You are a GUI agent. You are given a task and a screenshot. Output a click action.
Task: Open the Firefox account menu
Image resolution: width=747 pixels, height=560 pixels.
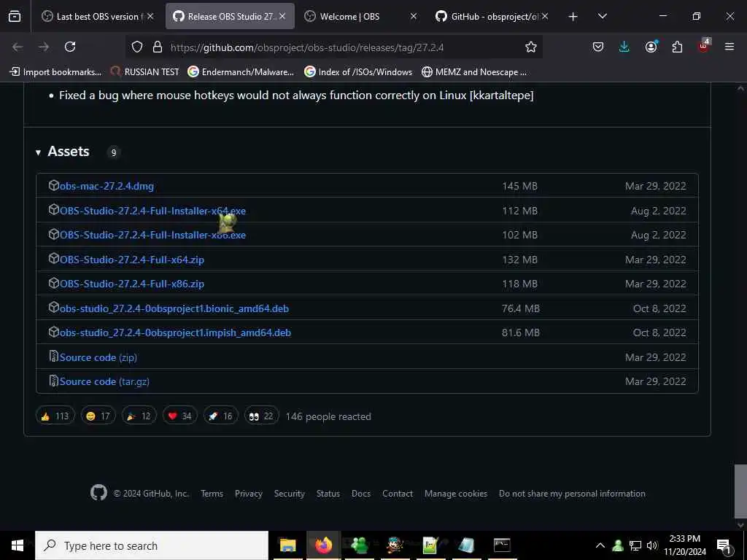pos(651,47)
